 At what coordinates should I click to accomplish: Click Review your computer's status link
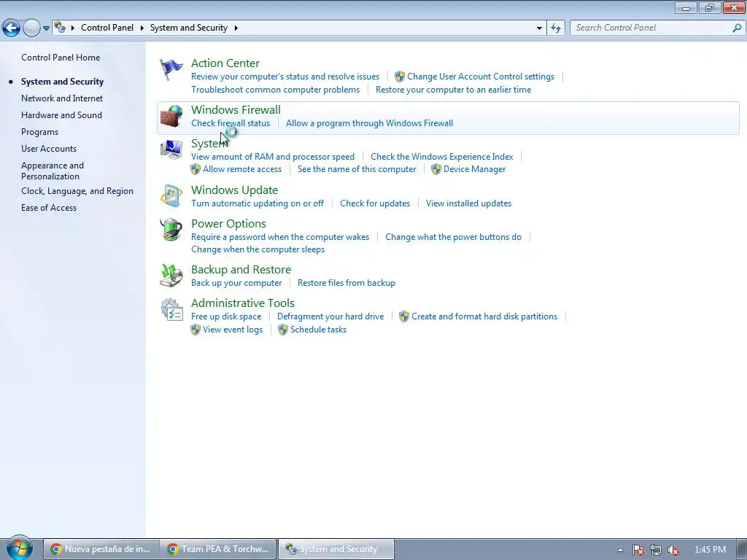[x=285, y=76]
